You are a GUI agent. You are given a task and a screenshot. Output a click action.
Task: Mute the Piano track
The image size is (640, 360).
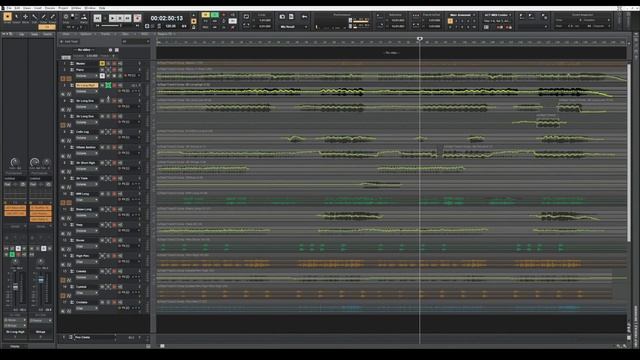coord(102,70)
